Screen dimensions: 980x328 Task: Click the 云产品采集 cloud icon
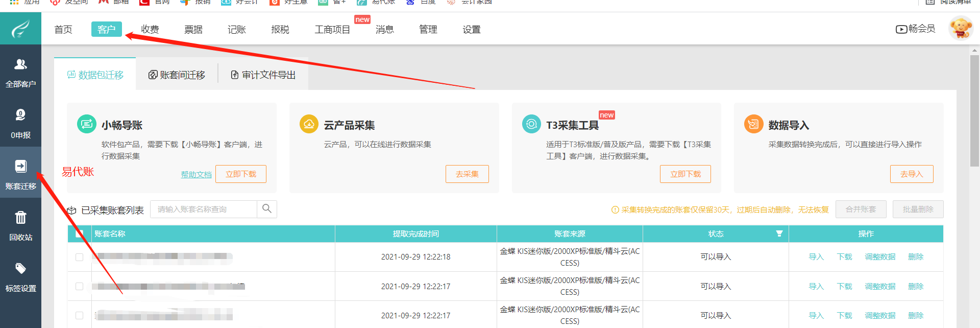(309, 124)
